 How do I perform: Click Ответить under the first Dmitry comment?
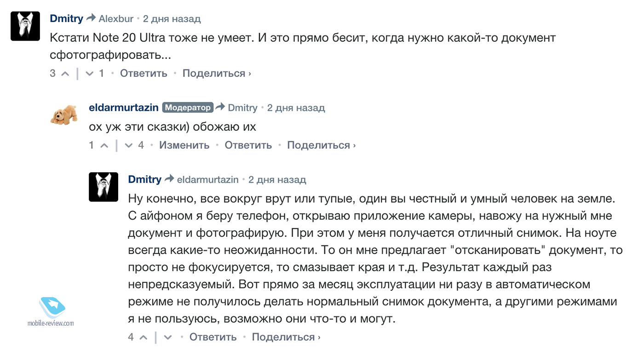pos(144,74)
